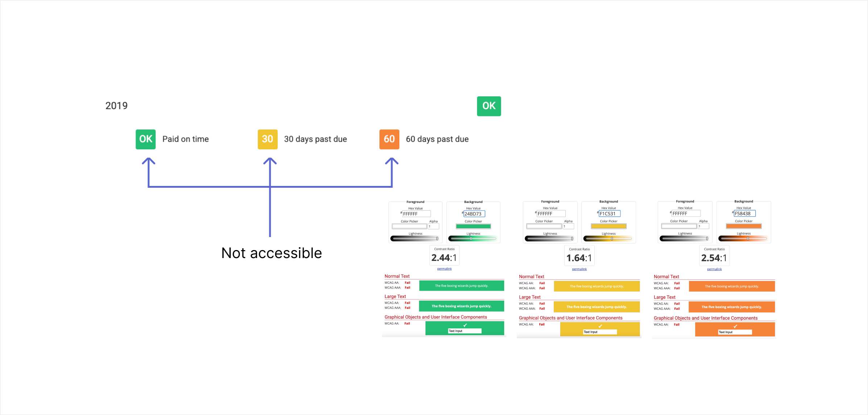
Task: Click the yellow 30 badge
Action: [267, 139]
